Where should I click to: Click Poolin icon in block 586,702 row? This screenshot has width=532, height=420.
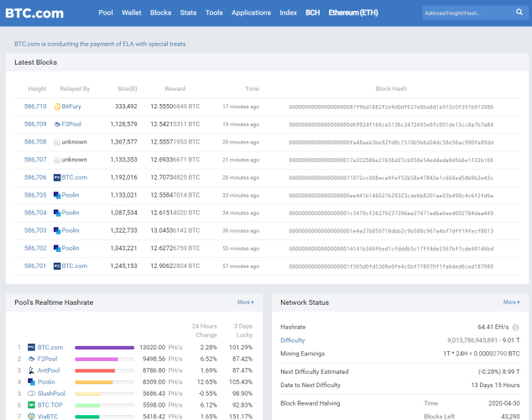pos(57,248)
